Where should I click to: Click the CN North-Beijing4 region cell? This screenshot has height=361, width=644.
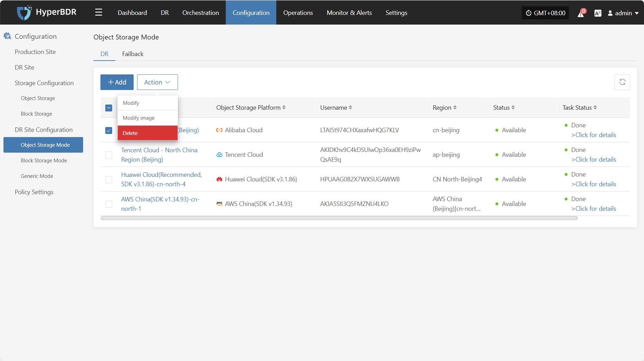pyautogui.click(x=457, y=179)
